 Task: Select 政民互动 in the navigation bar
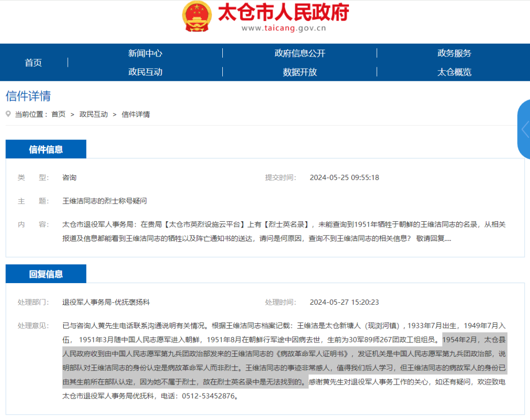[145, 72]
